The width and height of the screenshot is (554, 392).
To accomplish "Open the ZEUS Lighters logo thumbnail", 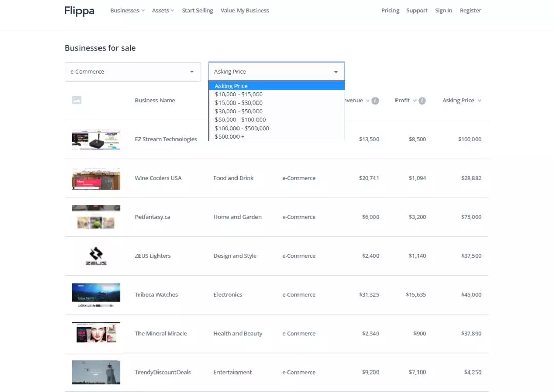I will coord(96,256).
